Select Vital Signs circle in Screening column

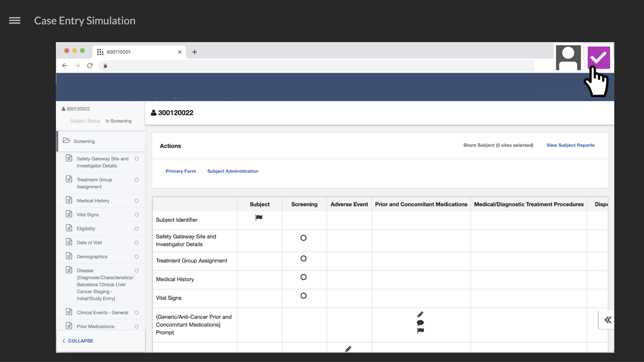coord(304,296)
